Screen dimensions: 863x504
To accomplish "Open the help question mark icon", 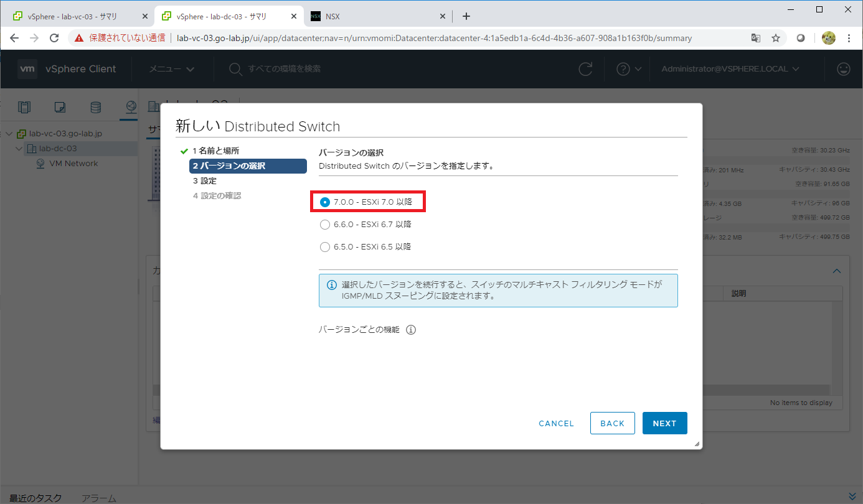I will click(623, 69).
